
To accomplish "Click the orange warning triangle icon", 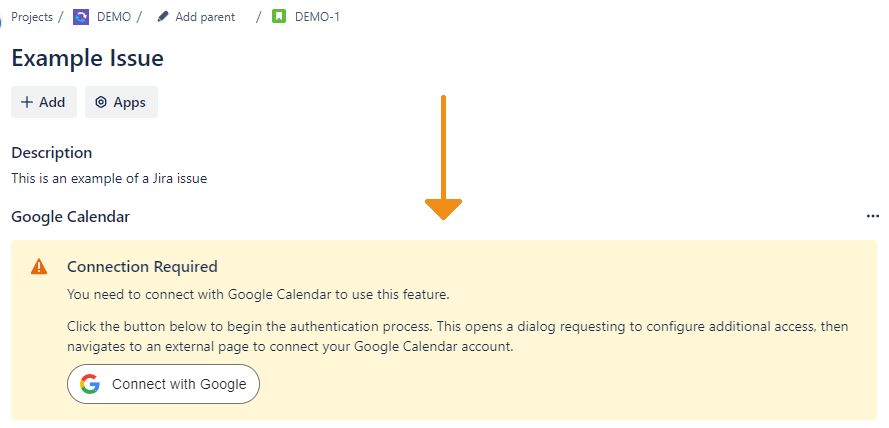I will (39, 267).
